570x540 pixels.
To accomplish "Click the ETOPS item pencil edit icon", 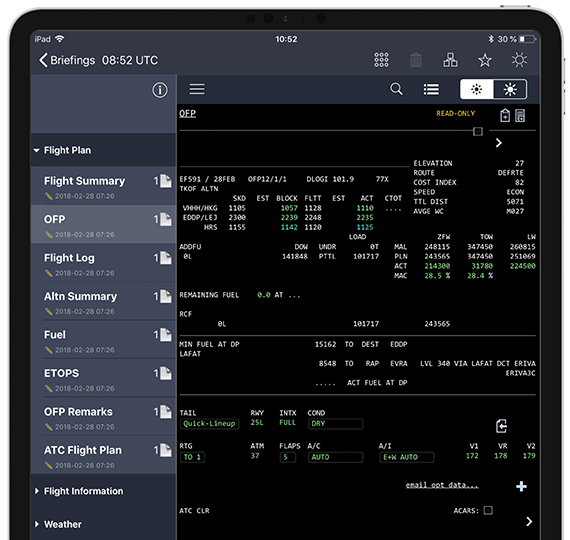I will point(49,388).
